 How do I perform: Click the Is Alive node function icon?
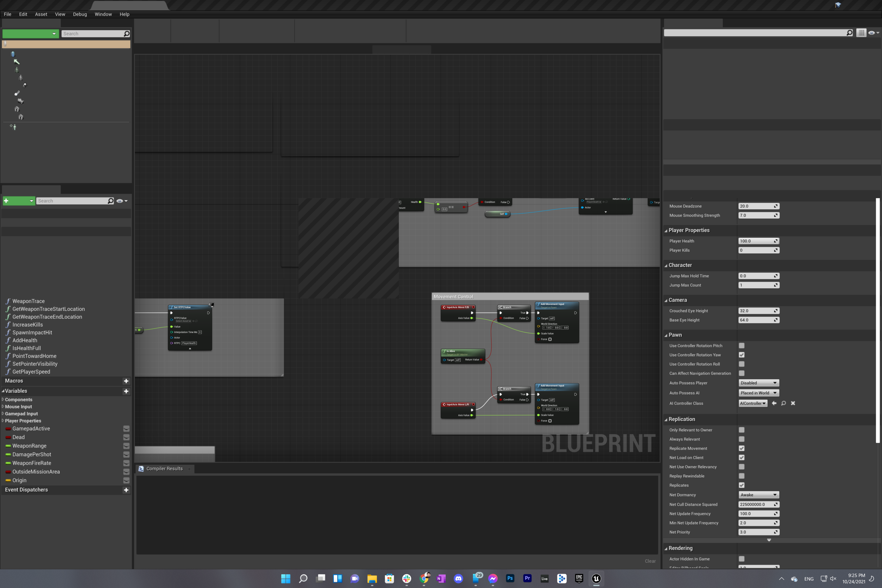click(445, 351)
